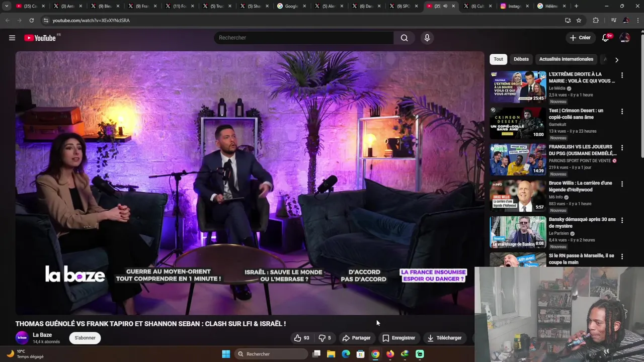644x362 pixels.
Task: Open the La Baze channel name link
Action: pyautogui.click(x=42, y=335)
